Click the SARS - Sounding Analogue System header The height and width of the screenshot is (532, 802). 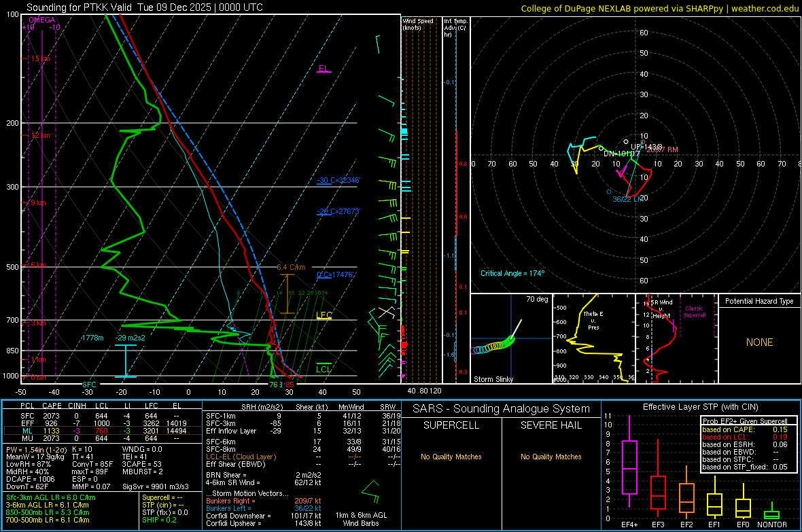[x=502, y=409]
